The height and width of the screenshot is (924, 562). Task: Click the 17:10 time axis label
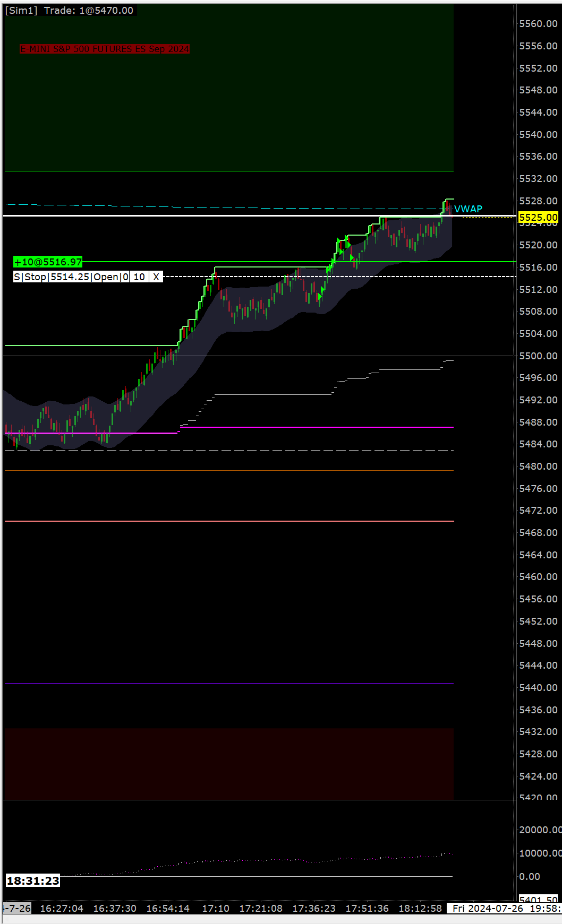pos(216,908)
